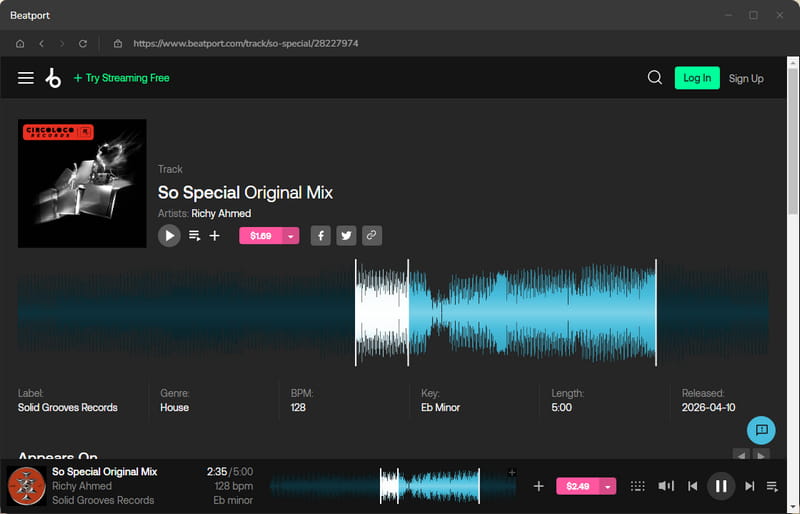Share track on Facebook
The height and width of the screenshot is (514, 800).
point(320,236)
